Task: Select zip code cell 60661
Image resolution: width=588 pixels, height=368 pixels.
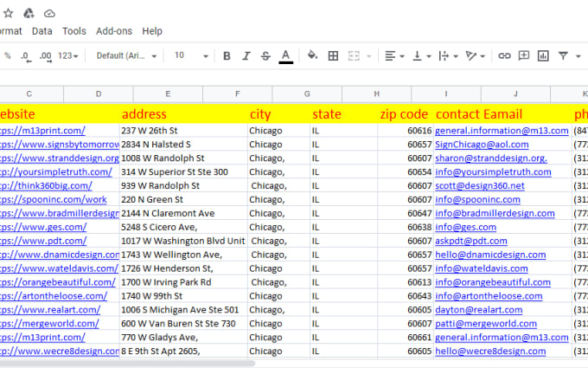Action: click(x=406, y=338)
